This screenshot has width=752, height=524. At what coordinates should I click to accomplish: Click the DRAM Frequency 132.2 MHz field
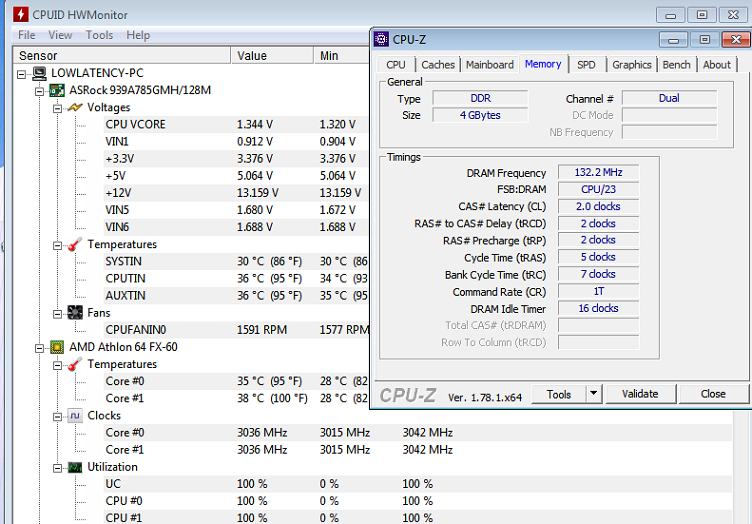point(599,172)
